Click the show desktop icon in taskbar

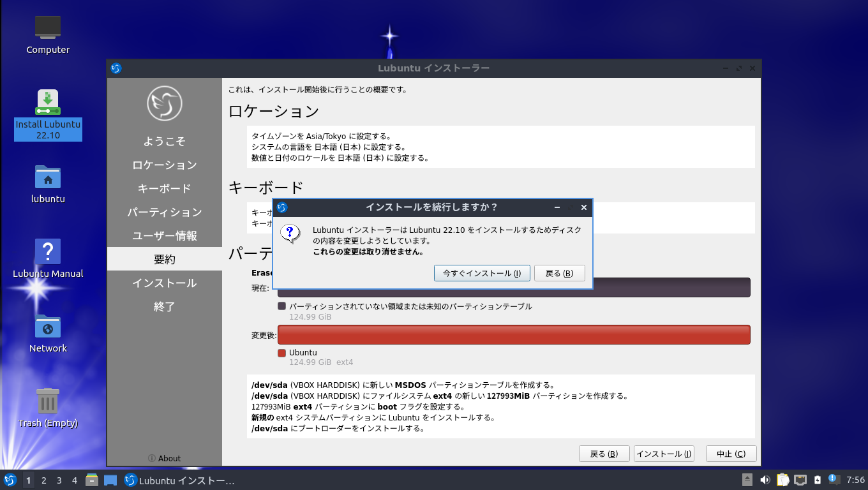[x=110, y=480]
